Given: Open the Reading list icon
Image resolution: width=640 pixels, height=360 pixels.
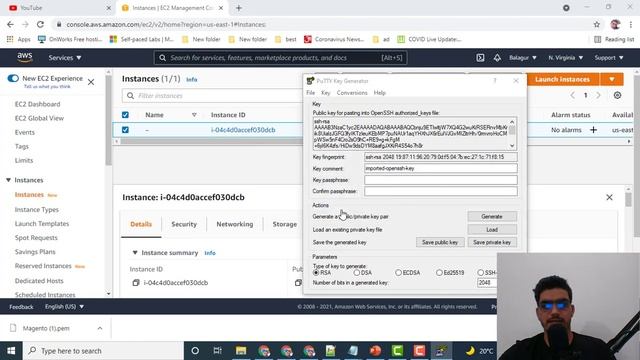Looking at the screenshot, I should (x=598, y=39).
